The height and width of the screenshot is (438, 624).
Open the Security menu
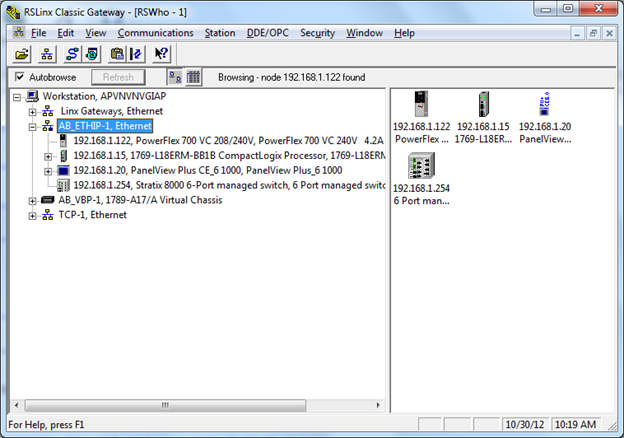click(318, 33)
